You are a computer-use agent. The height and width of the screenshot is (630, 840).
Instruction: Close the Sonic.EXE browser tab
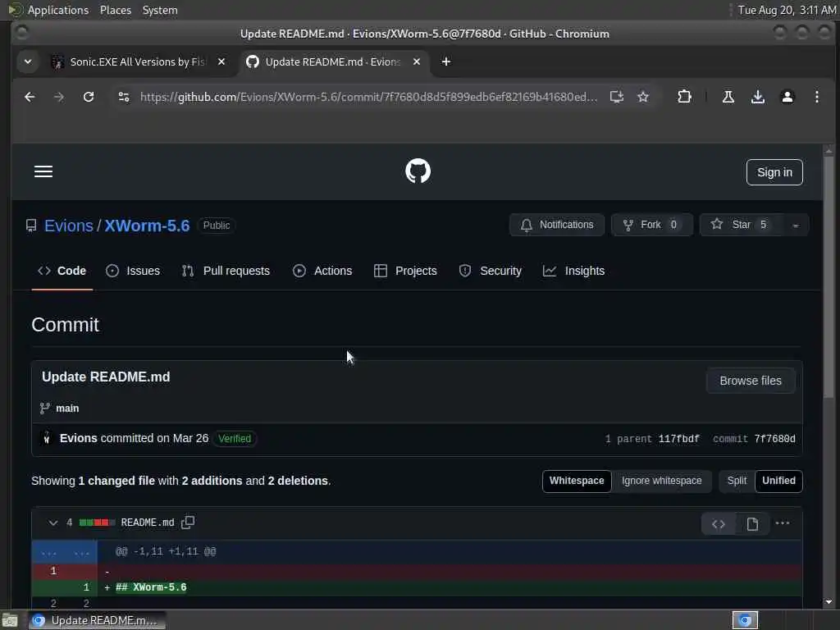click(x=221, y=62)
